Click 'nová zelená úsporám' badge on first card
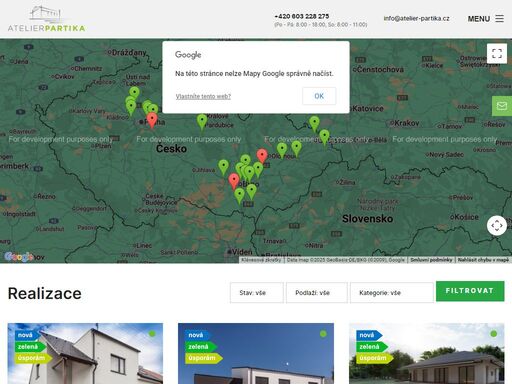Image resolution: width=512 pixels, height=384 pixels. (x=33, y=347)
